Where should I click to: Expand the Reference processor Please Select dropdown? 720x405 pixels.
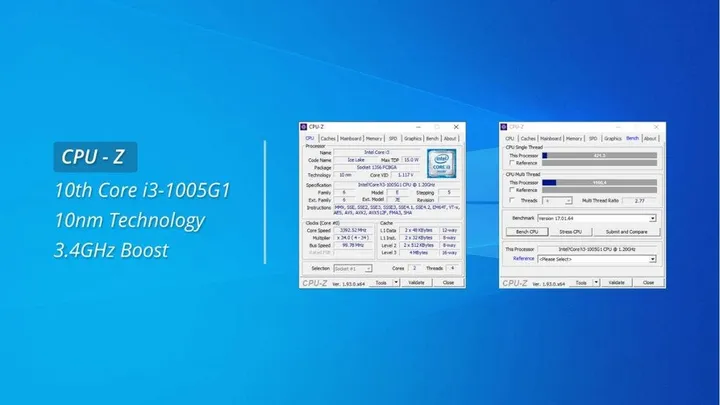(652, 258)
